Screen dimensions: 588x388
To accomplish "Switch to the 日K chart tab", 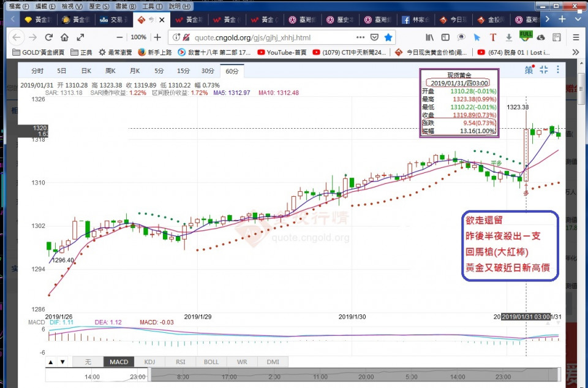I will pyautogui.click(x=86, y=71).
